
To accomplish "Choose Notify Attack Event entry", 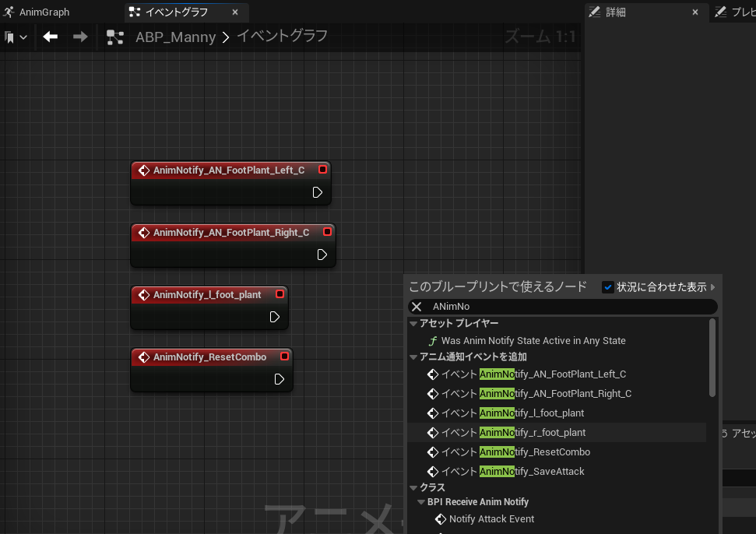I will (x=491, y=519).
